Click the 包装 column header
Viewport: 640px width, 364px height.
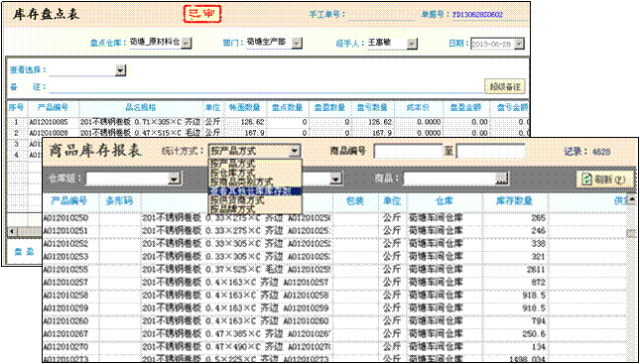(354, 200)
